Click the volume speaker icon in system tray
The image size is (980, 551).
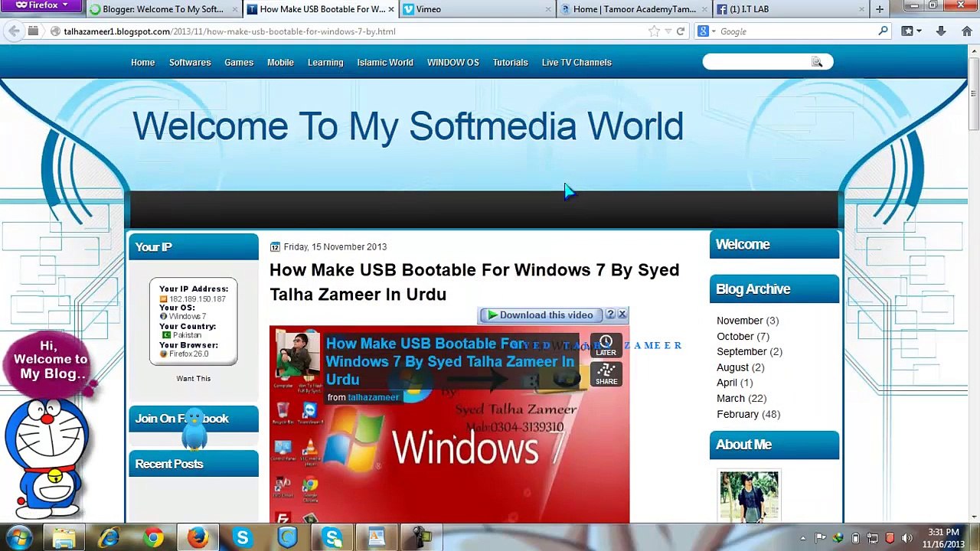coord(907,538)
